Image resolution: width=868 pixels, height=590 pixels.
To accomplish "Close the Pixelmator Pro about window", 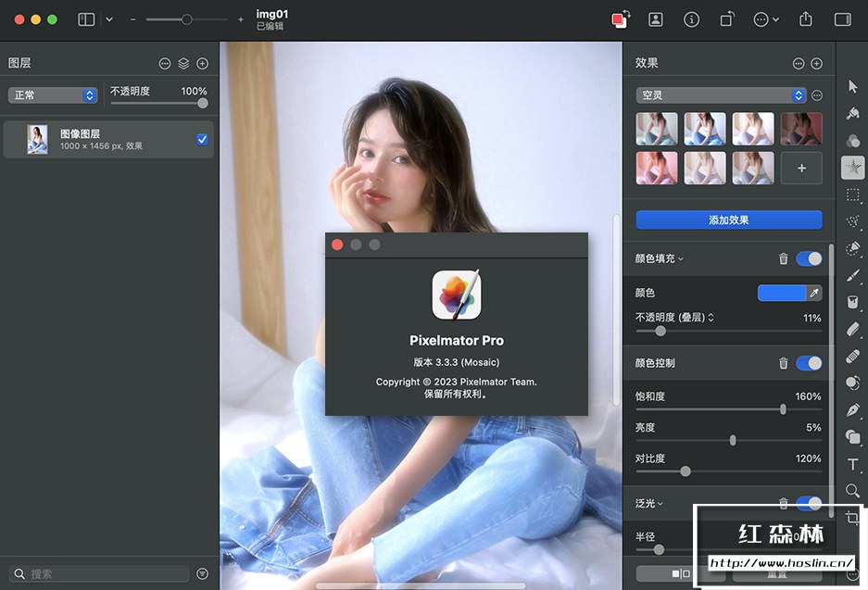I will coord(337,245).
